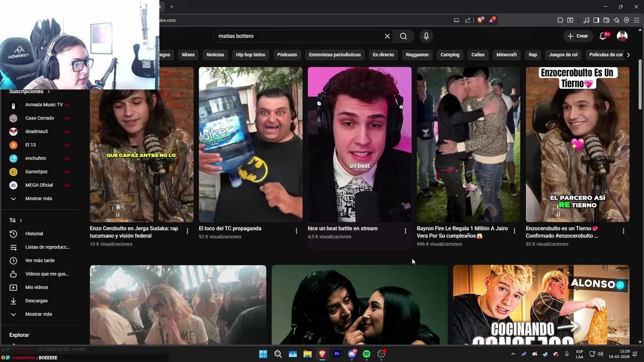Expand the Suscripciones section heading
The image size is (644, 362).
click(x=30, y=92)
